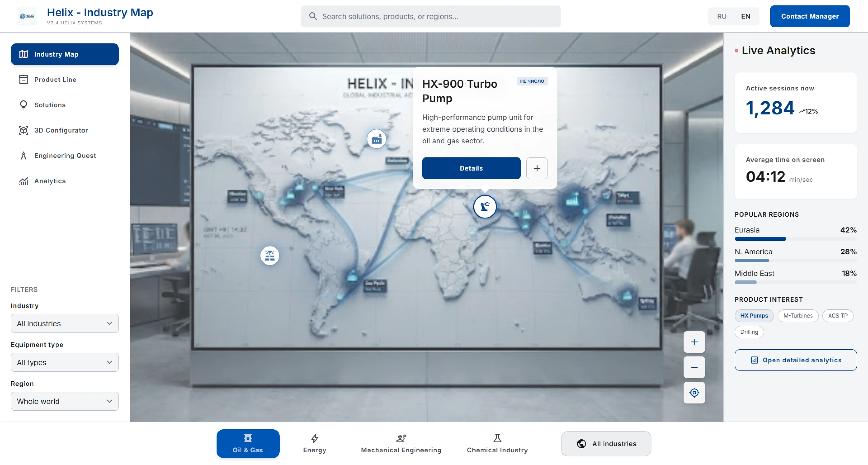This screenshot has width=868, height=465.
Task: Click the search magnifier icon
Action: (313, 16)
